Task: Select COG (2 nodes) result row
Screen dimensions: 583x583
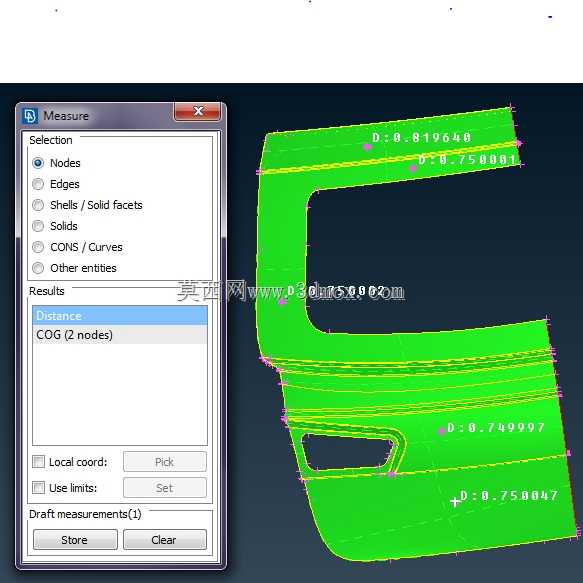Action: pos(120,335)
